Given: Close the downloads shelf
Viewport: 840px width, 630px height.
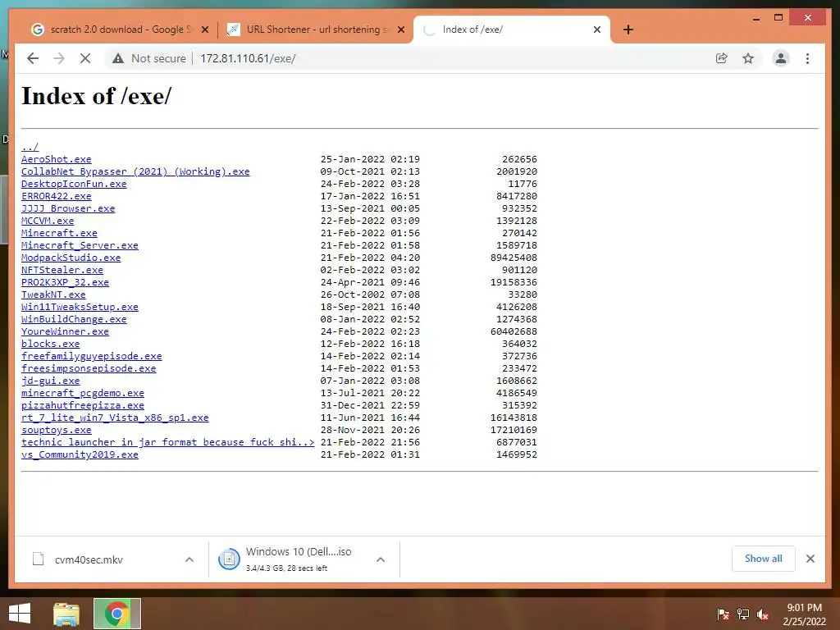Looking at the screenshot, I should pyautogui.click(x=810, y=559).
